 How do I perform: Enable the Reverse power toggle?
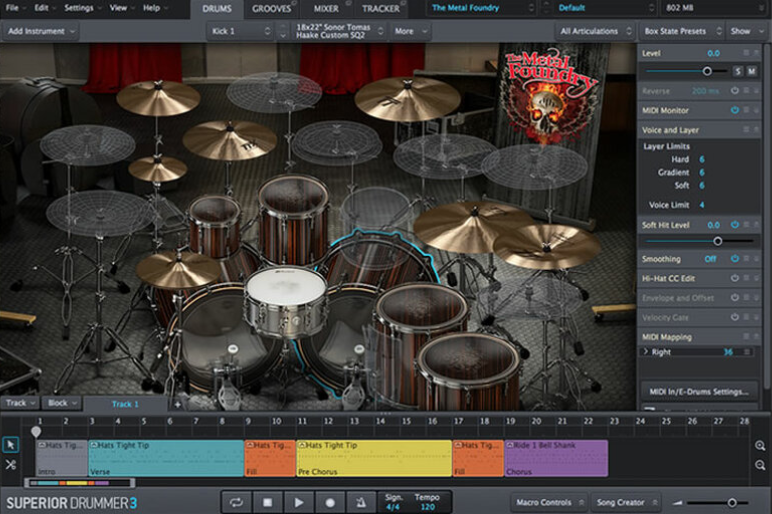coord(735,91)
